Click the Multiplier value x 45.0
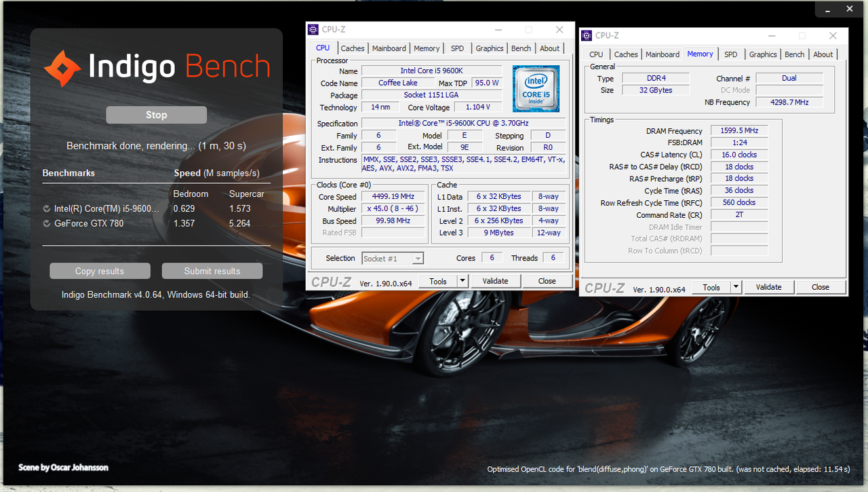 [x=393, y=209]
